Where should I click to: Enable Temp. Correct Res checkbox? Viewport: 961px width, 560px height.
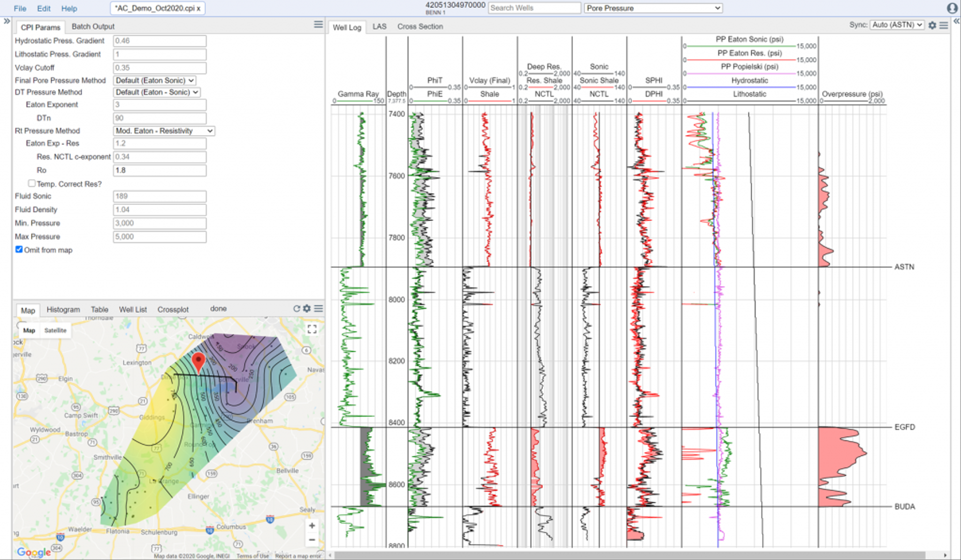(x=31, y=183)
